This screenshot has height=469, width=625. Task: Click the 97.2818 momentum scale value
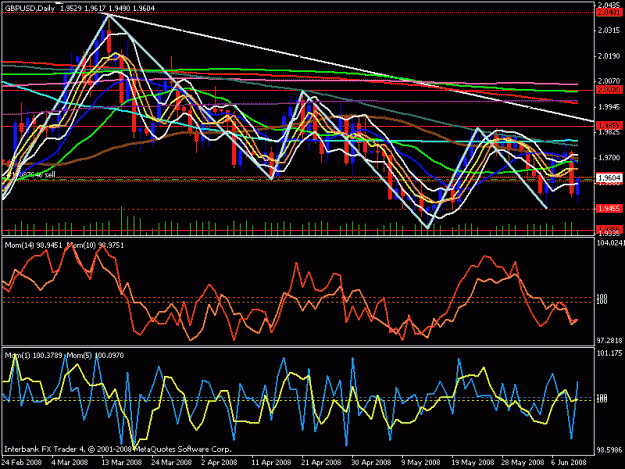pos(609,341)
